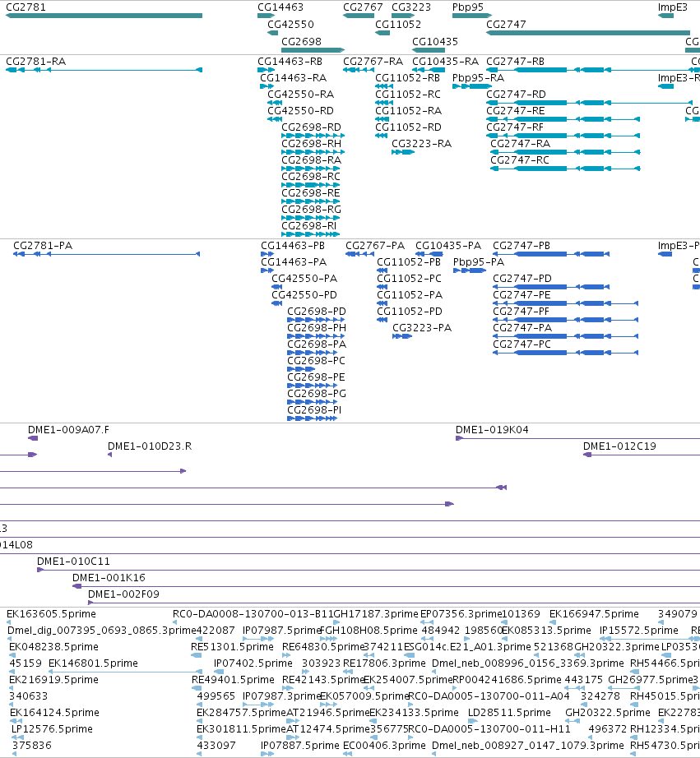This screenshot has width=700, height=758.
Task: Select the CG14463 gene label
Action: [280, 7]
